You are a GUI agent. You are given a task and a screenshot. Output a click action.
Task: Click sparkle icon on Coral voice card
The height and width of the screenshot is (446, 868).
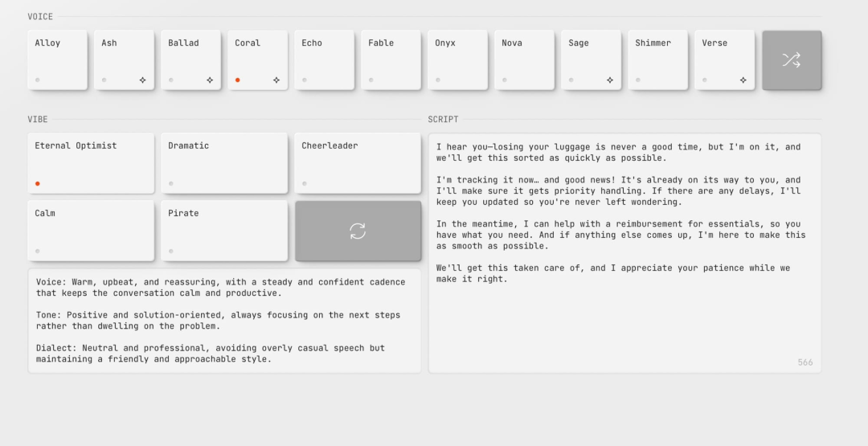click(x=276, y=80)
